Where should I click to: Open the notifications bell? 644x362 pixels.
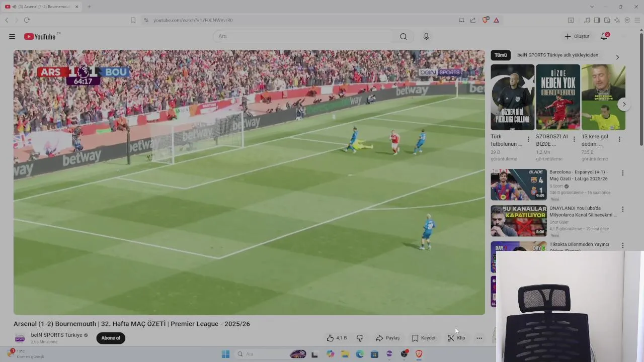[604, 37]
